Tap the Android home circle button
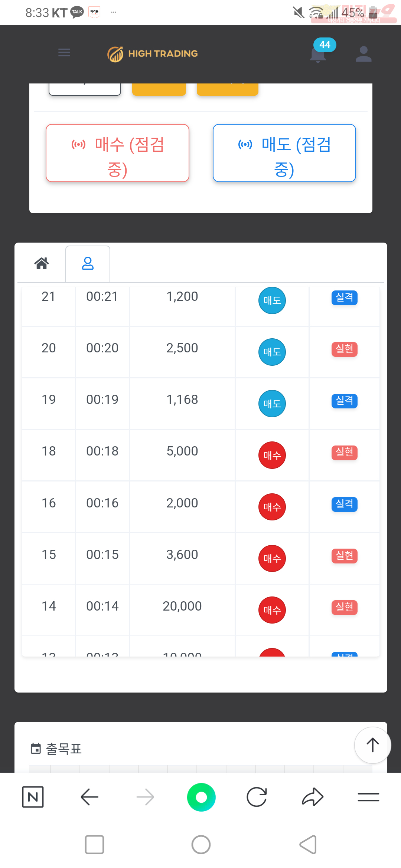 201,845
